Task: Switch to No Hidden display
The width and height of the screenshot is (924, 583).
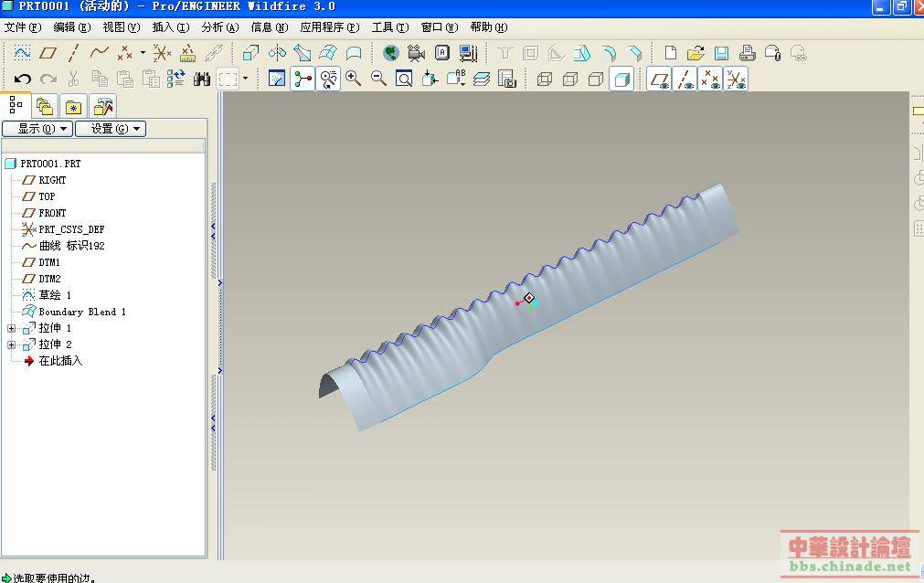Action: (x=596, y=79)
